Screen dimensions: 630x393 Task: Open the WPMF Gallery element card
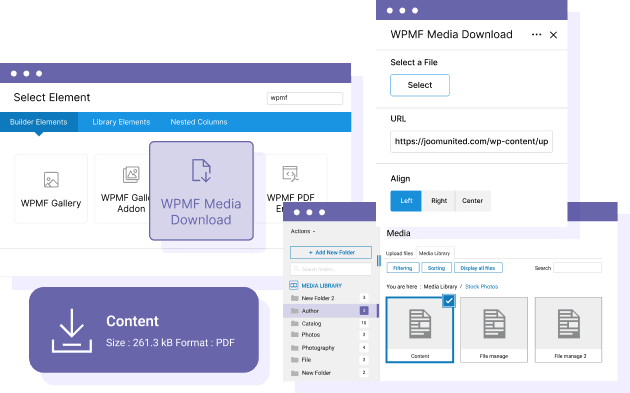coord(51,189)
